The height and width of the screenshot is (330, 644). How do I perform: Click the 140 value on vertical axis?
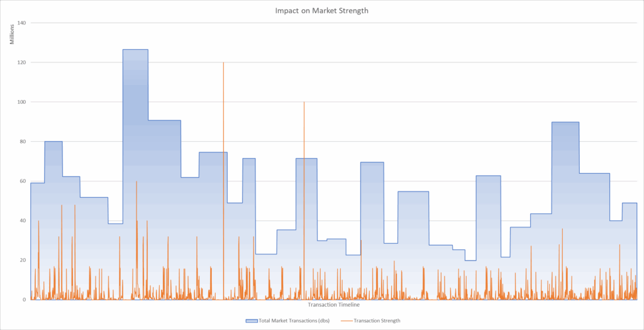tap(21, 23)
